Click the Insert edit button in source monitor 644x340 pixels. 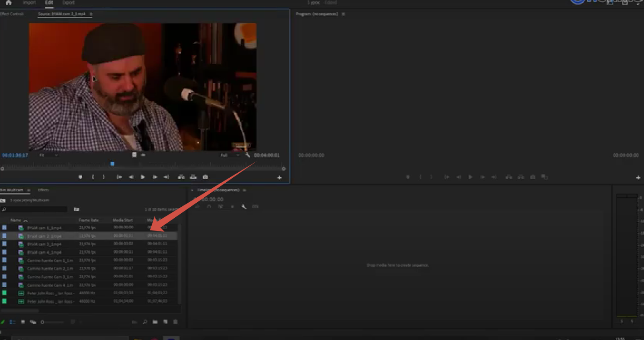[x=181, y=177]
